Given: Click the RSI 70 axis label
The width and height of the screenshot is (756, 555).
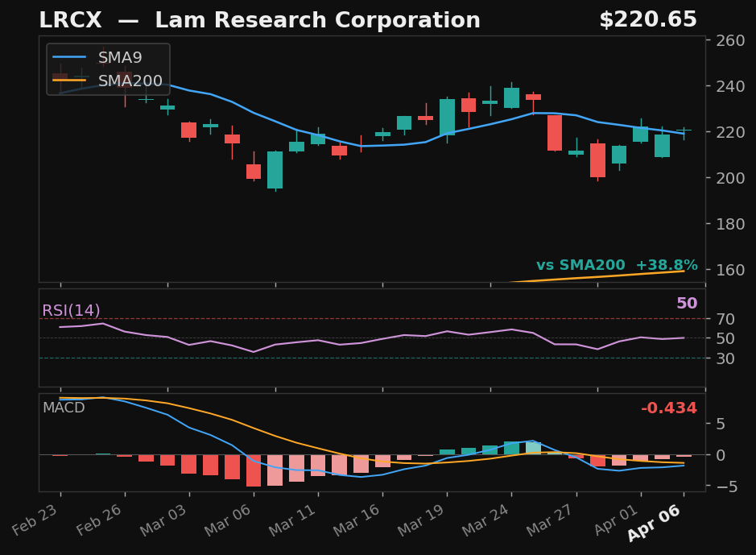Looking at the screenshot, I should (x=725, y=319).
